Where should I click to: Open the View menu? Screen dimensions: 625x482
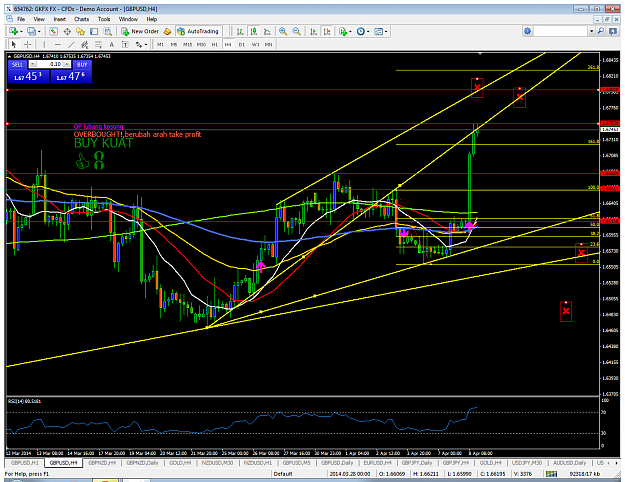point(39,19)
